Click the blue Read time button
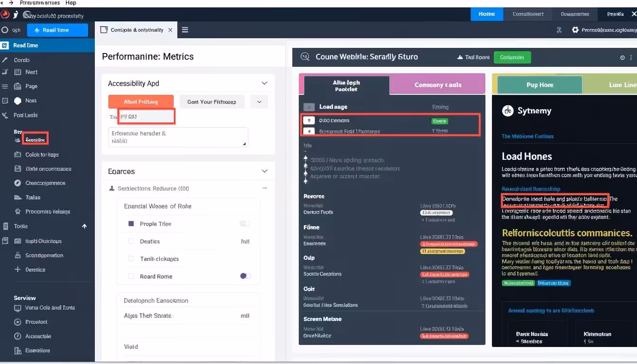The image size is (637, 364). 57,30
